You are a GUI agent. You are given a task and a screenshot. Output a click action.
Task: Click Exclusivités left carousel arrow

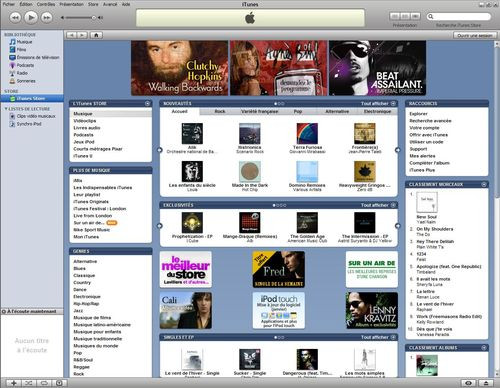[x=160, y=226]
